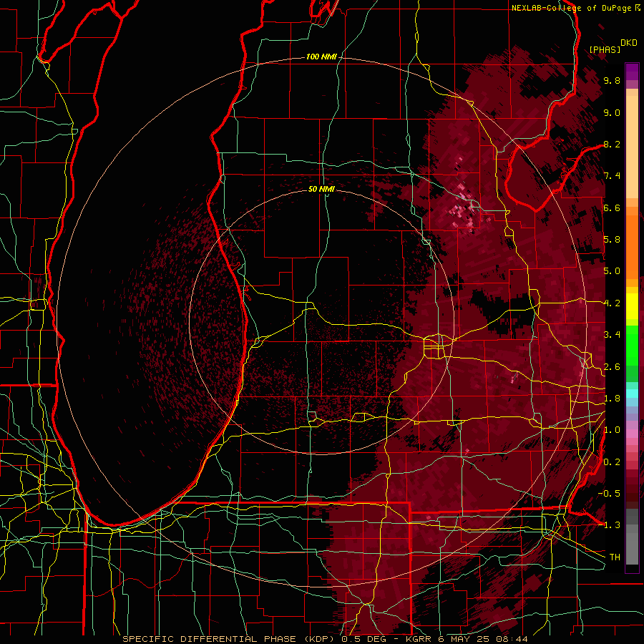Click the 8.2 scale value
Viewport: 644px width, 644px height.
[612, 144]
